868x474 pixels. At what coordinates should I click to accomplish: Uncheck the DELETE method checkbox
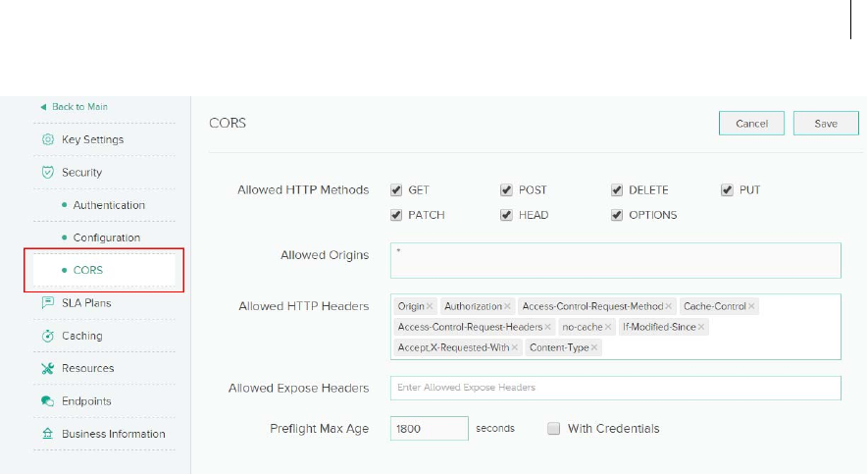617,190
